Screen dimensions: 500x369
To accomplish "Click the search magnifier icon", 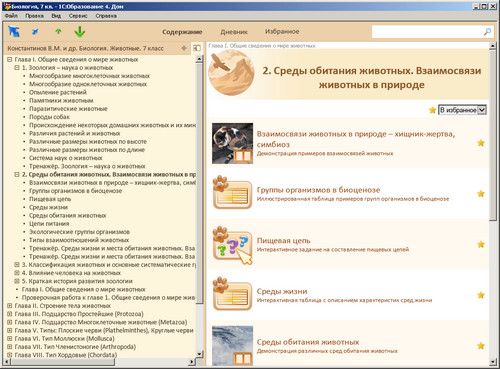I will [x=487, y=32].
